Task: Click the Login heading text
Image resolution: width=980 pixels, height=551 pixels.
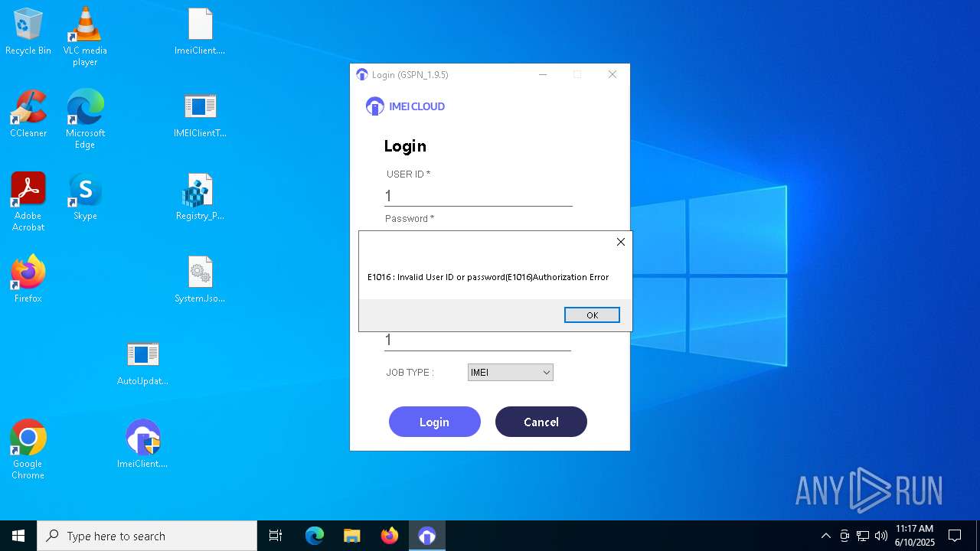Action: (x=405, y=146)
